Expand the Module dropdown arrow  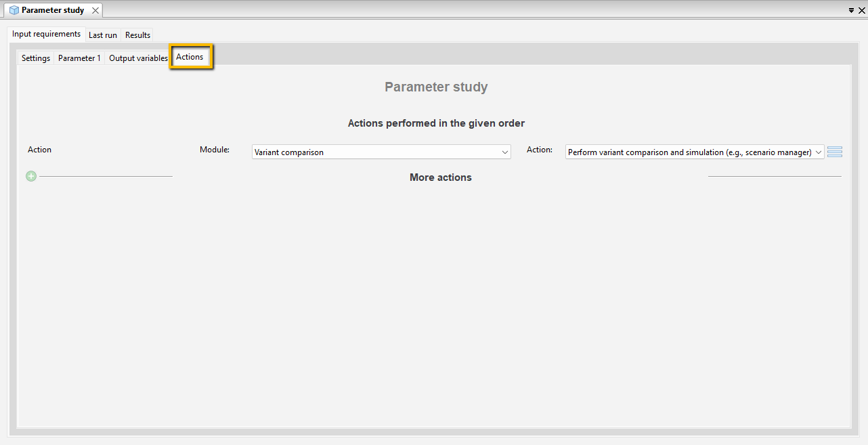(x=505, y=152)
